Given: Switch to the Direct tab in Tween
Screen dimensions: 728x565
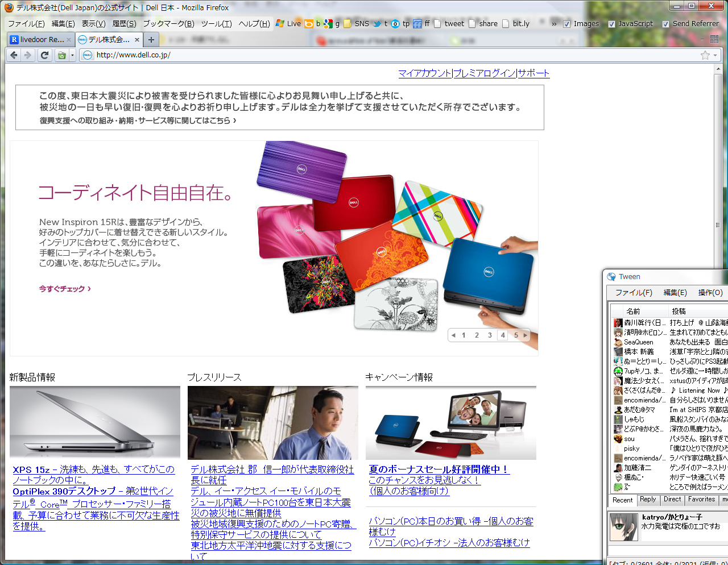Looking at the screenshot, I should tap(672, 500).
